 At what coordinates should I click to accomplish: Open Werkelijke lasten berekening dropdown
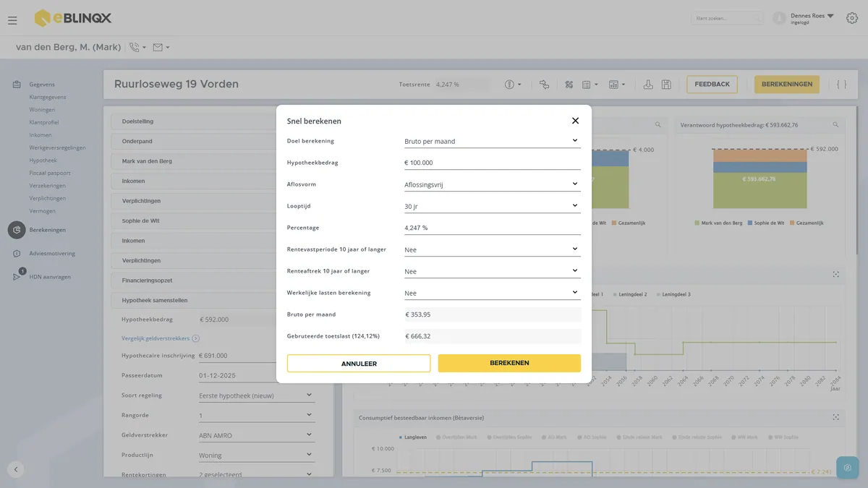coord(492,293)
